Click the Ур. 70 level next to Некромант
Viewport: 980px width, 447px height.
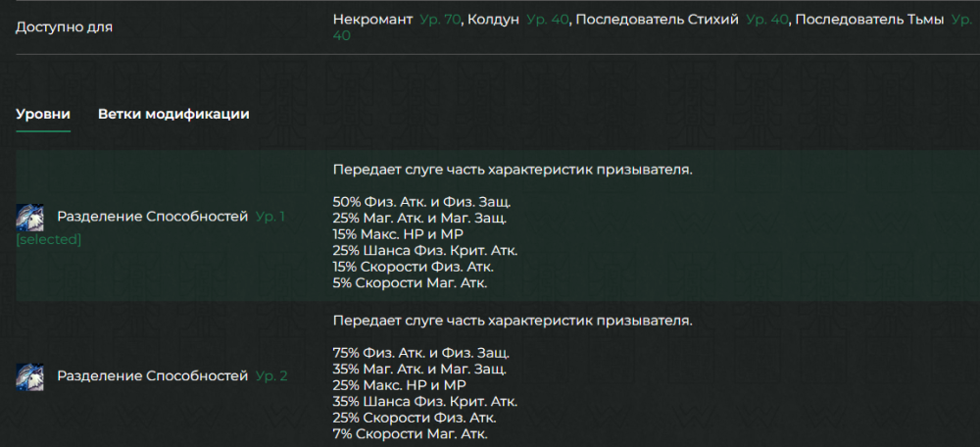pos(440,20)
